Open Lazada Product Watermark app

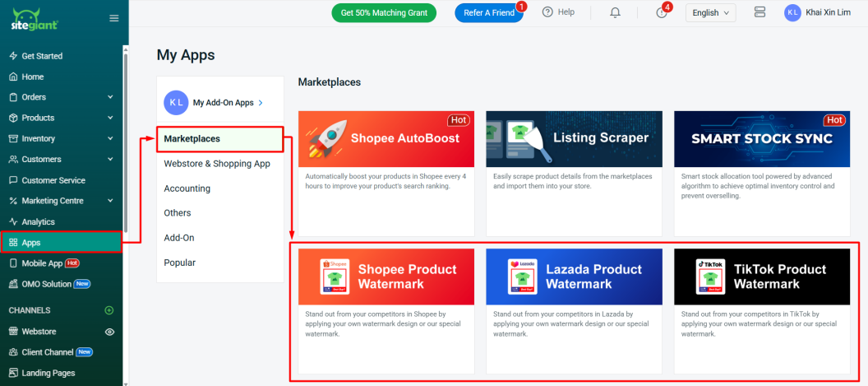574,311
